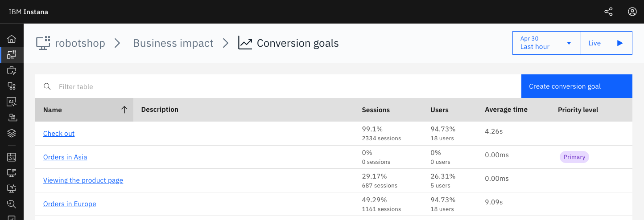Click the Live play button
Screen dimensions: 644x220
tap(607, 43)
